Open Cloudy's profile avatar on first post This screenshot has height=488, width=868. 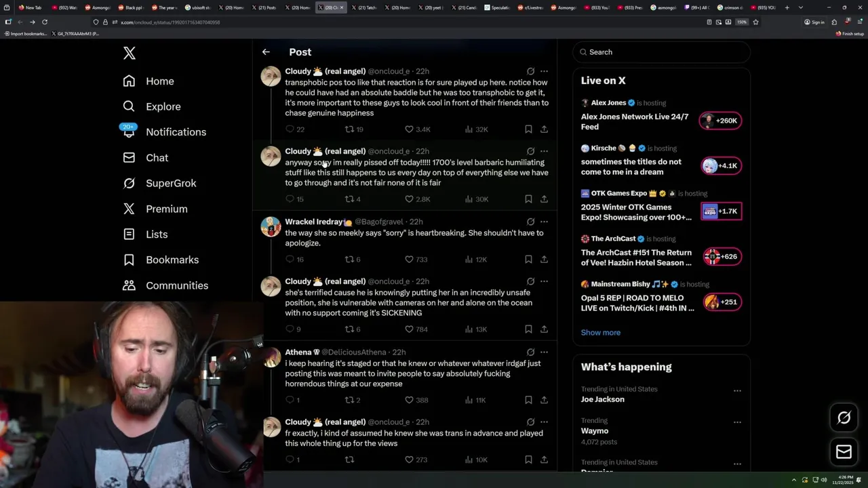tap(271, 76)
